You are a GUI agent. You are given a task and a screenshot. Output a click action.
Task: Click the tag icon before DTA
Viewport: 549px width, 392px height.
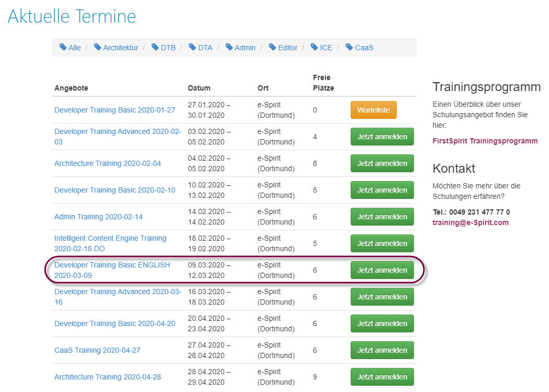click(192, 47)
